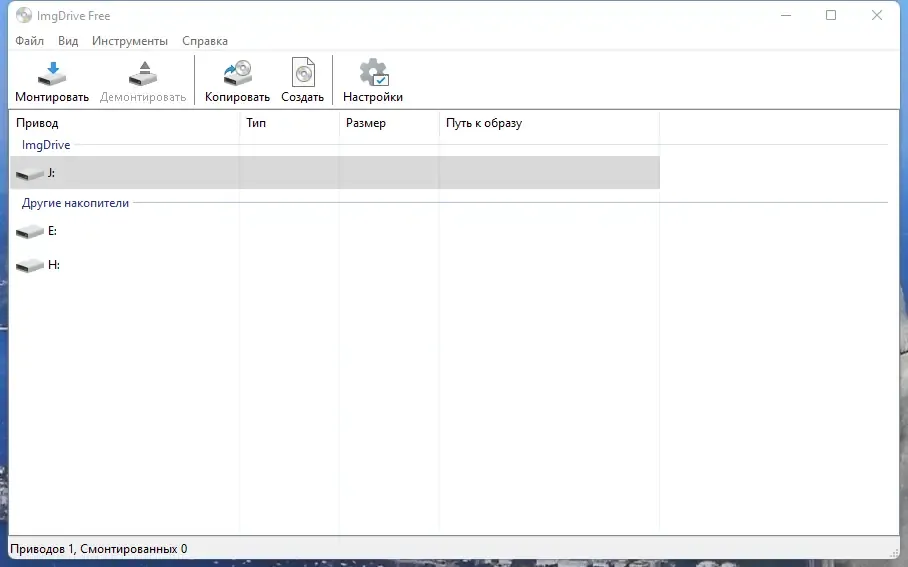908x567 pixels.
Task: Click the status bar resize grip
Action: click(x=894, y=553)
